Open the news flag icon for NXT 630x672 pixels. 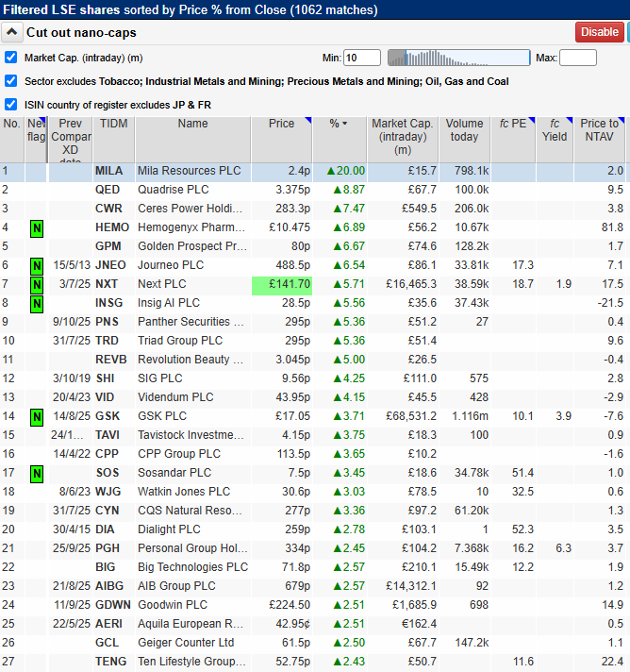pyautogui.click(x=37, y=285)
